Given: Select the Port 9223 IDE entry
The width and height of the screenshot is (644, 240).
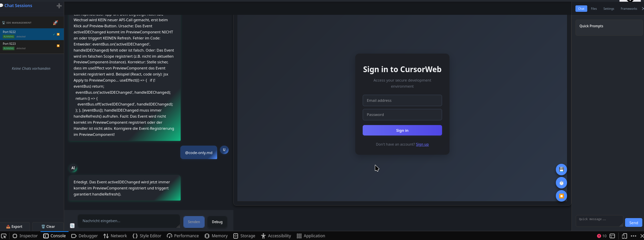Looking at the screenshot, I should [32, 46].
